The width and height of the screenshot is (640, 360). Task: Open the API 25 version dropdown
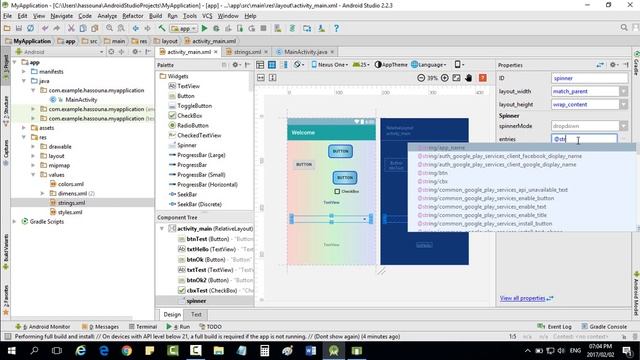[x=361, y=65]
